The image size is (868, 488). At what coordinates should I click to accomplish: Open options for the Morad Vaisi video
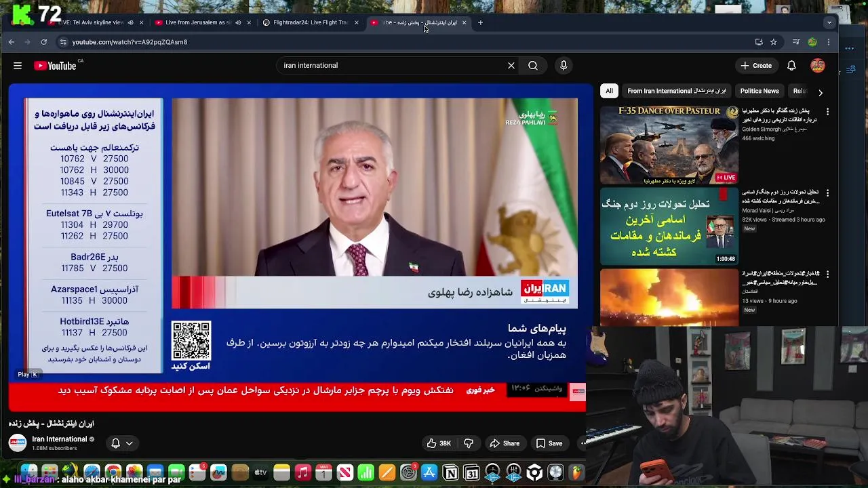pyautogui.click(x=827, y=192)
